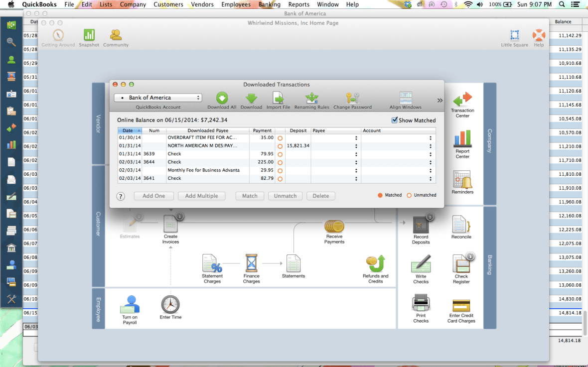Open the Import File tool
The width and height of the screenshot is (588, 367).
[279, 99]
